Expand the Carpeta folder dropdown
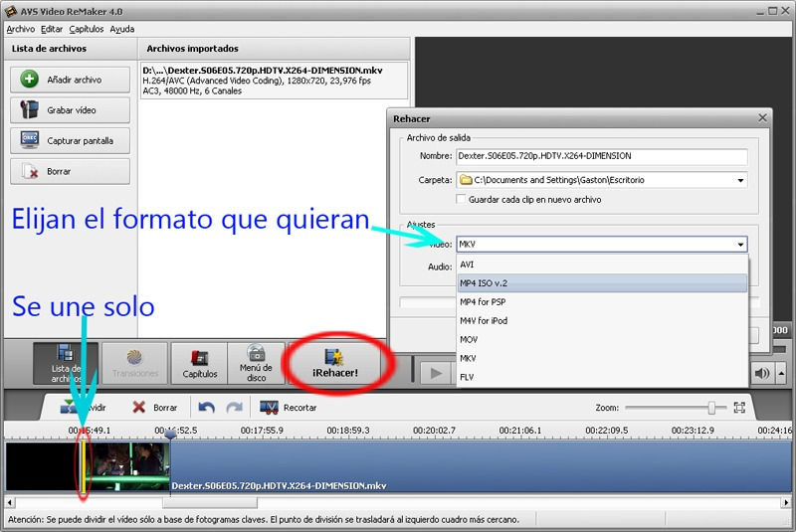The image size is (796, 532). [740, 180]
